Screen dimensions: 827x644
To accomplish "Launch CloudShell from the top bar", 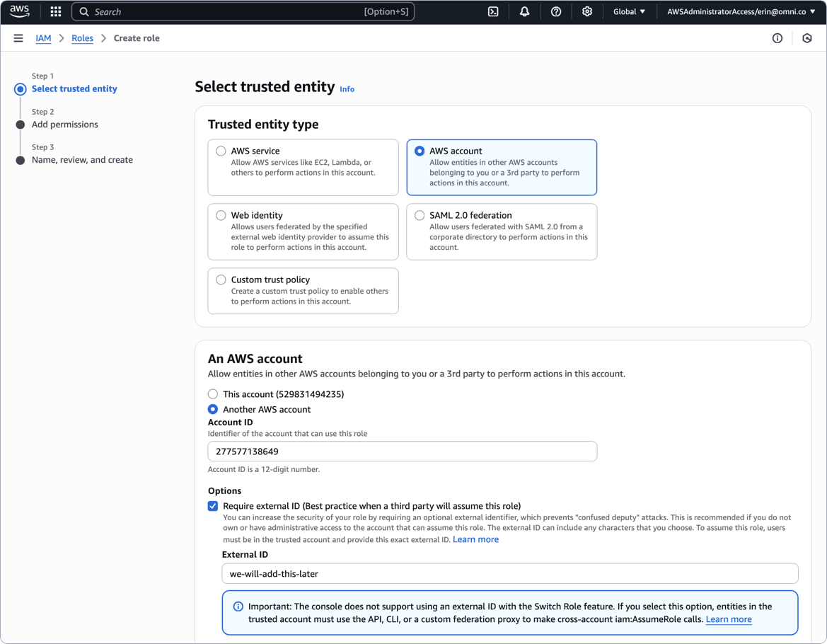I will pyautogui.click(x=493, y=11).
